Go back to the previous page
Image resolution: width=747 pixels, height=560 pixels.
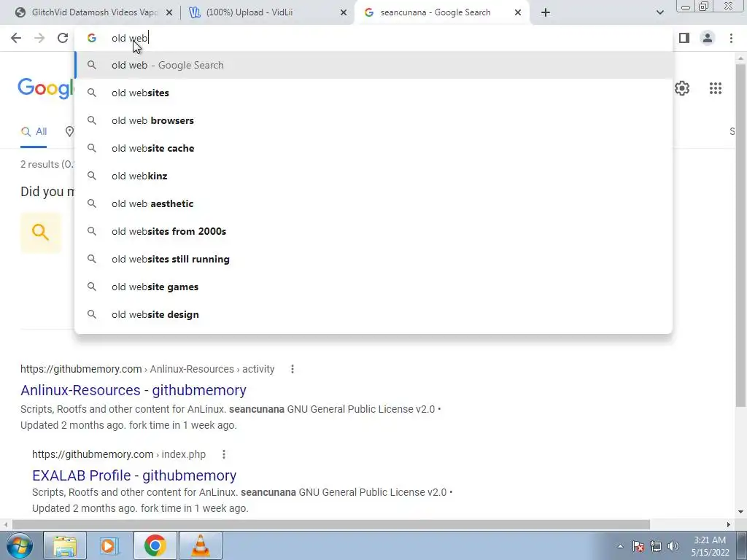[16, 38]
